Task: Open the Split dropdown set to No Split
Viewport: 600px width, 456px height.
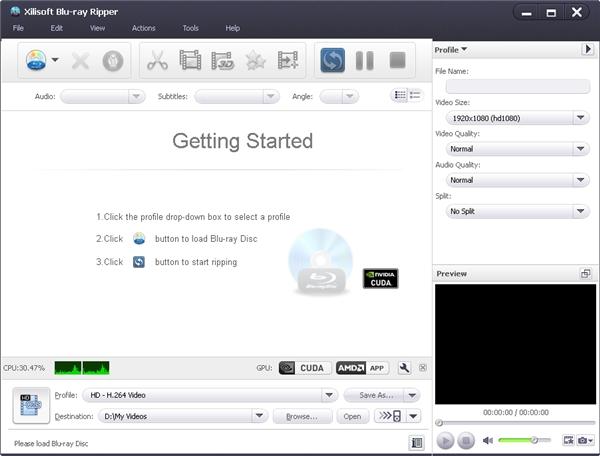Action: [x=517, y=211]
